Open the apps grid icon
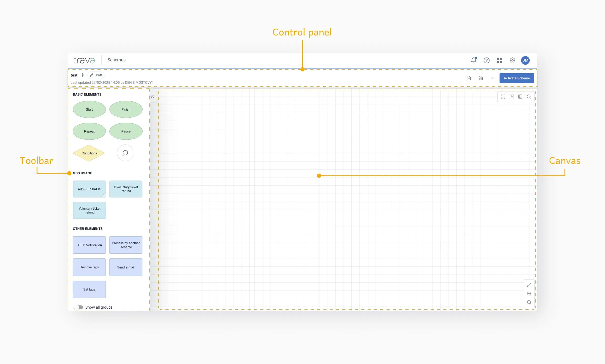This screenshot has width=605, height=364. tap(499, 60)
